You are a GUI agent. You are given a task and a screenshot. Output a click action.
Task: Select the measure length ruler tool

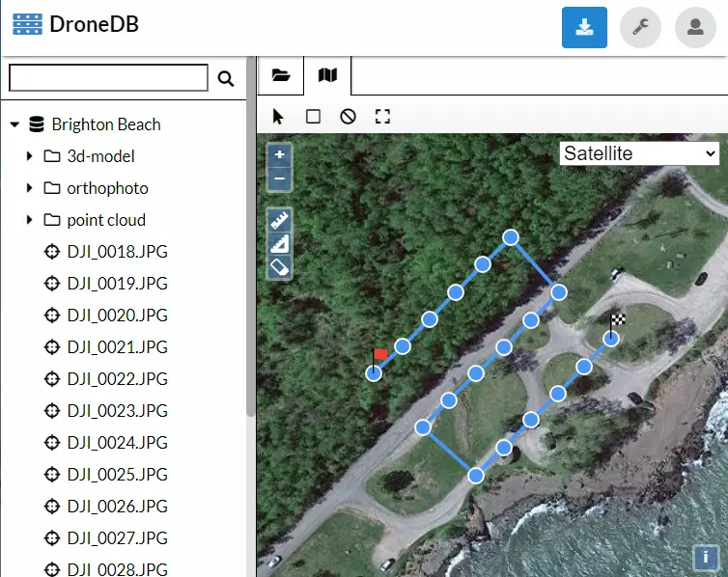pos(280,219)
